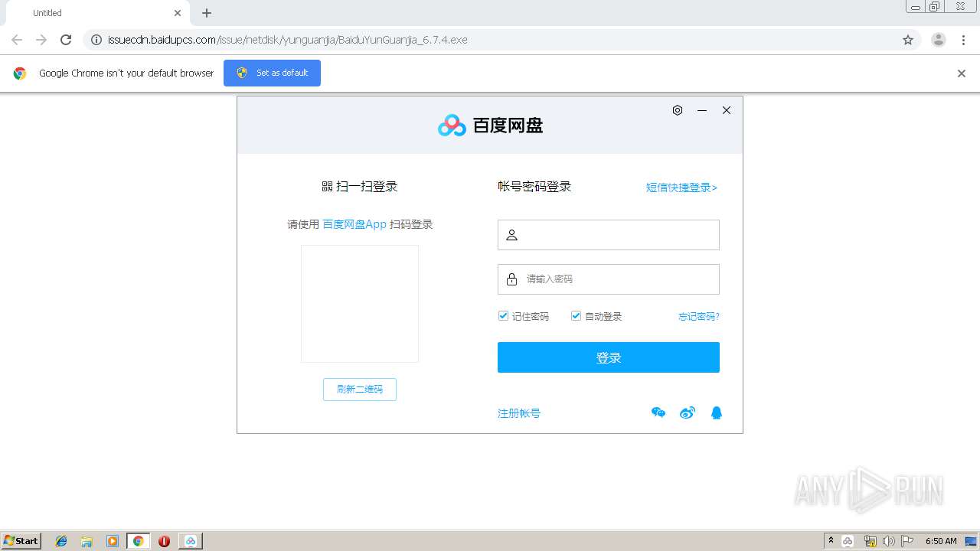
Task: Go back in Chrome
Action: (x=17, y=40)
